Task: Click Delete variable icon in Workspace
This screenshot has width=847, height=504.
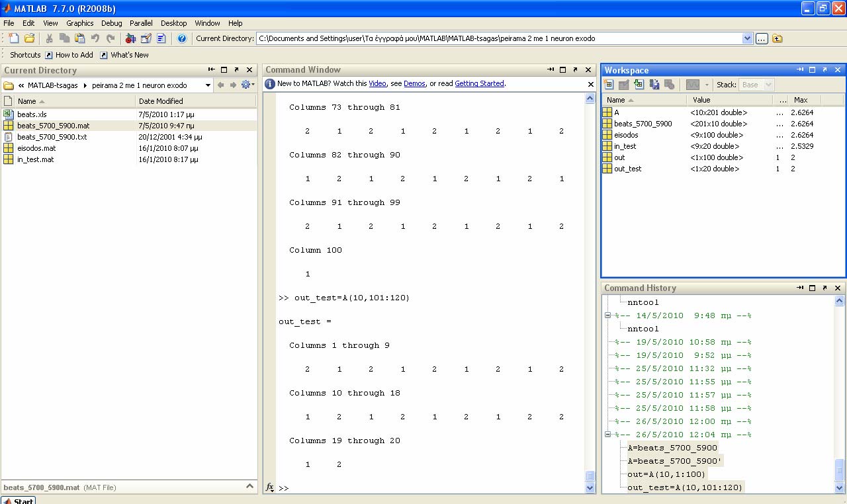Action: coord(669,85)
